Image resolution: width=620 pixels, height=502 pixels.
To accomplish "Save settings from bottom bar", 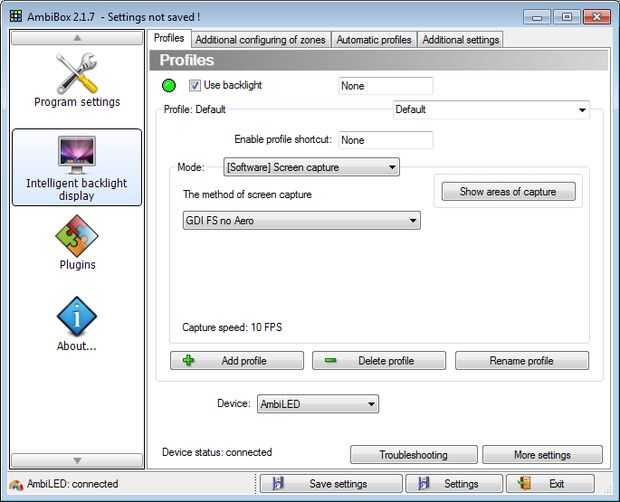I will click(331, 484).
